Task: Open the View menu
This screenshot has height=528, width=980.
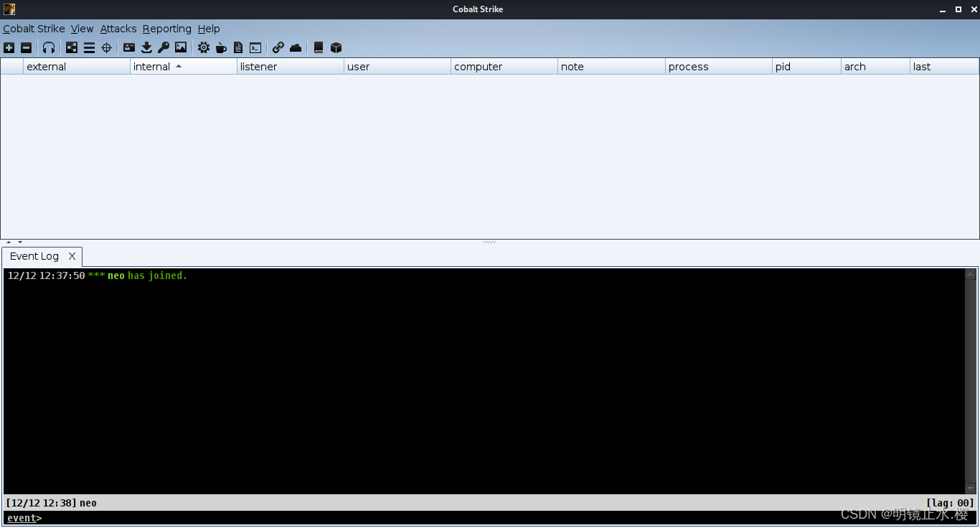Action: [x=83, y=29]
